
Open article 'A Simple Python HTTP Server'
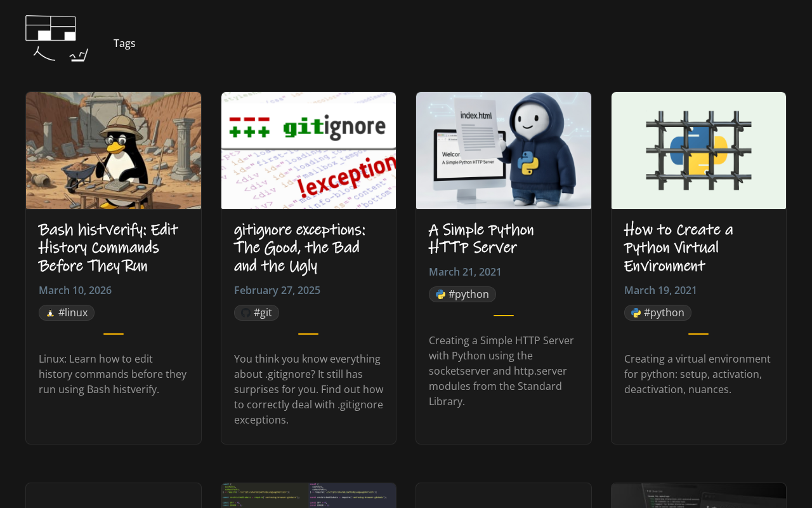[x=481, y=238]
